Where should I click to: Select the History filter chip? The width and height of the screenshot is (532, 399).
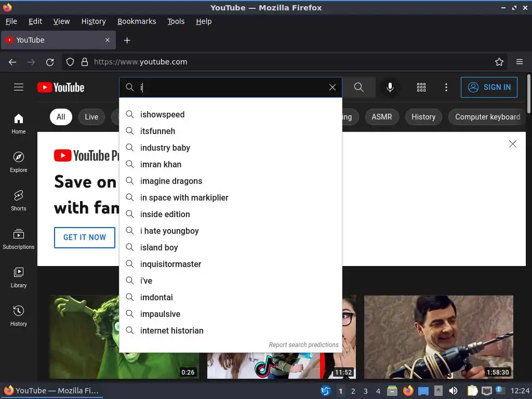tap(423, 117)
